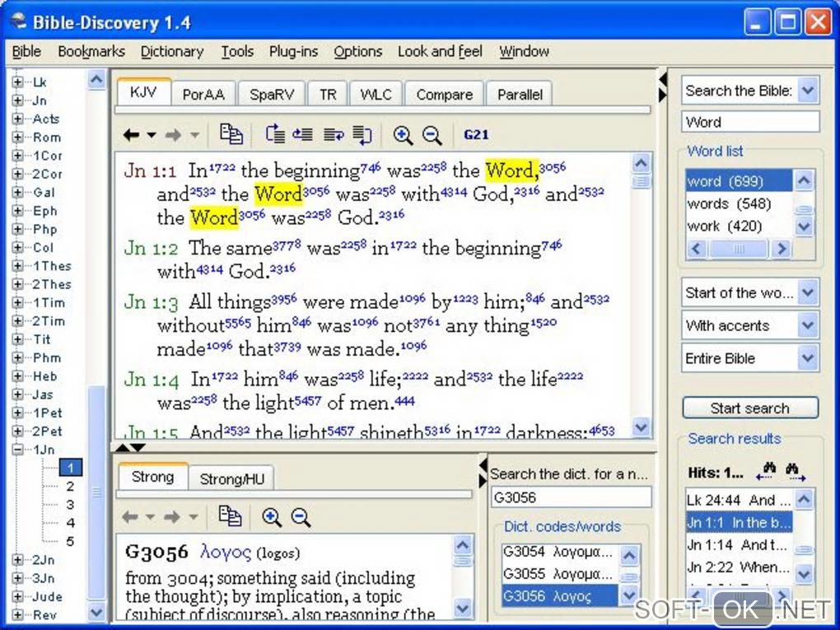The image size is (840, 630).
Task: Open the Parallel tab
Action: tap(519, 94)
